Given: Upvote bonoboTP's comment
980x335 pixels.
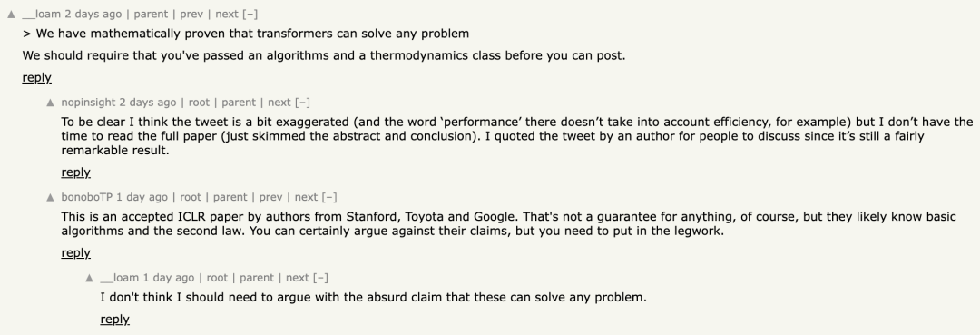Looking at the screenshot, I should [x=51, y=198].
